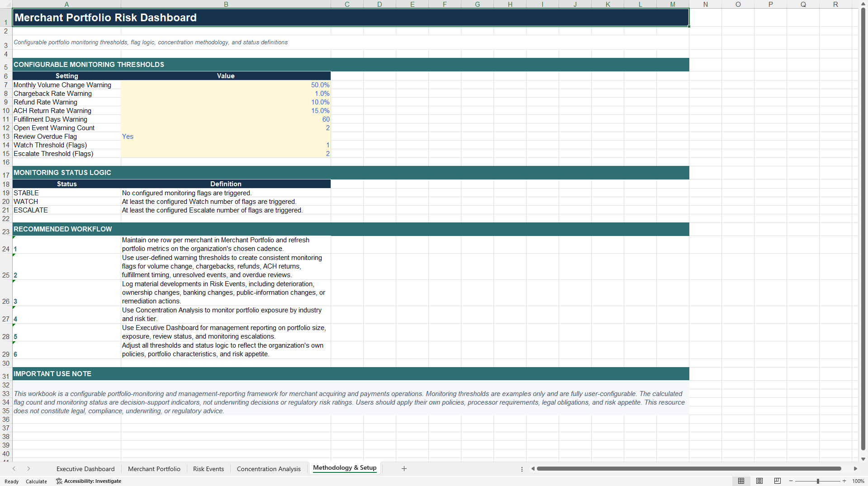Select the Setting column header cell

tap(66, 76)
